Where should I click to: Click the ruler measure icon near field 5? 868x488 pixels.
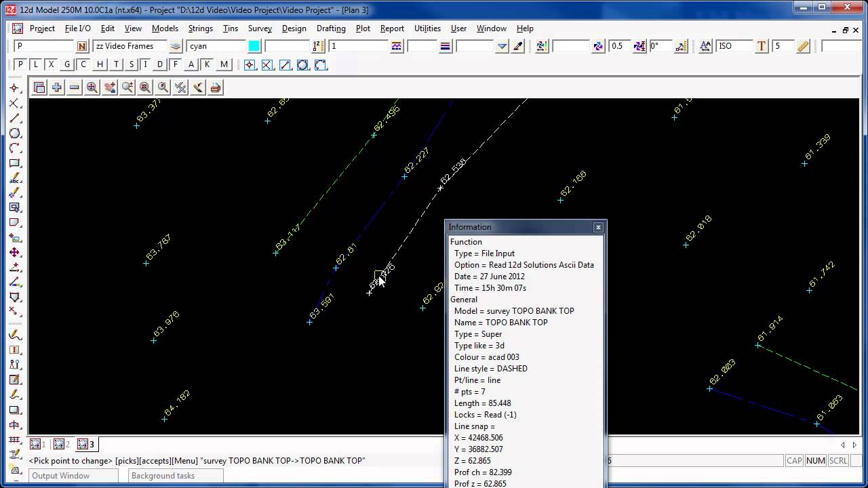803,46
